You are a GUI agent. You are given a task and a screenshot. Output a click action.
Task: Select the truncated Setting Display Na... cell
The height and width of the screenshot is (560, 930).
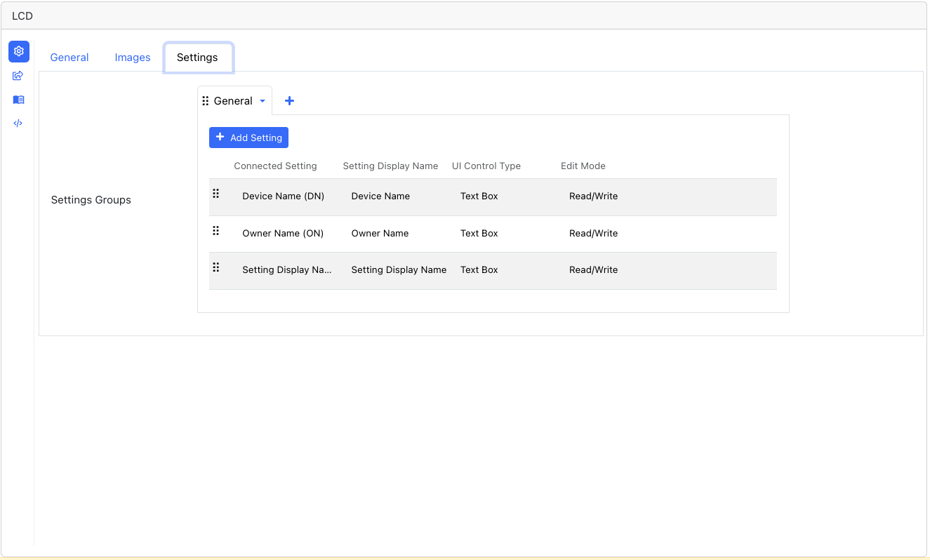coord(287,270)
